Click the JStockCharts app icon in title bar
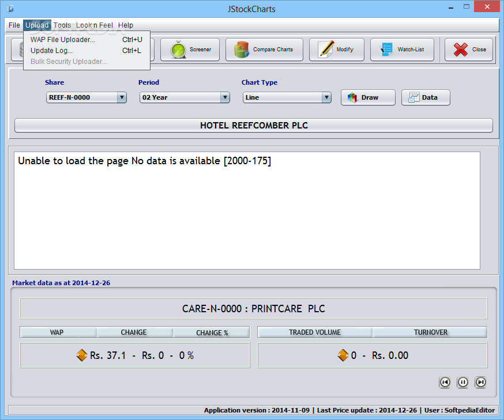This screenshot has width=504, height=420. [x=10, y=9]
